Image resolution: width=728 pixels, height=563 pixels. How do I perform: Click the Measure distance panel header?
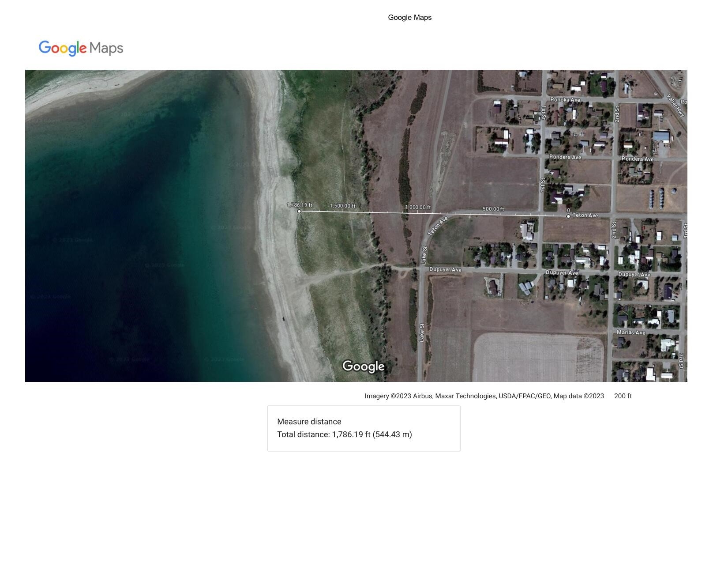pos(309,421)
